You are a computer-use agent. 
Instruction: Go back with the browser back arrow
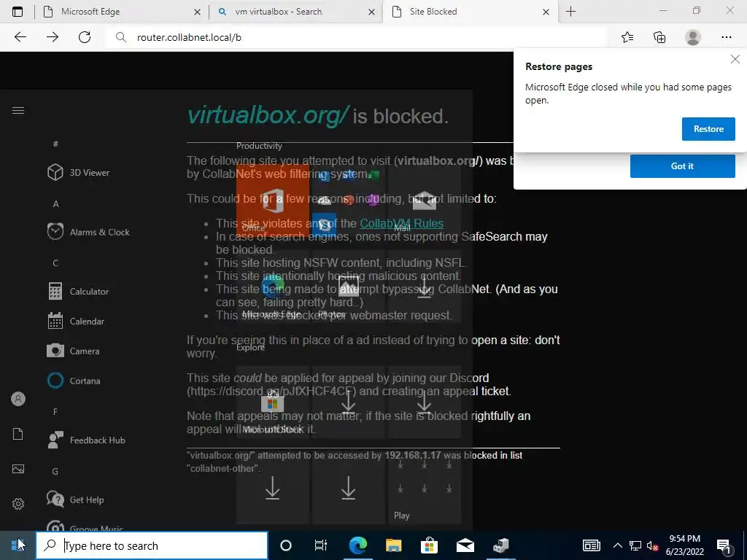(20, 37)
